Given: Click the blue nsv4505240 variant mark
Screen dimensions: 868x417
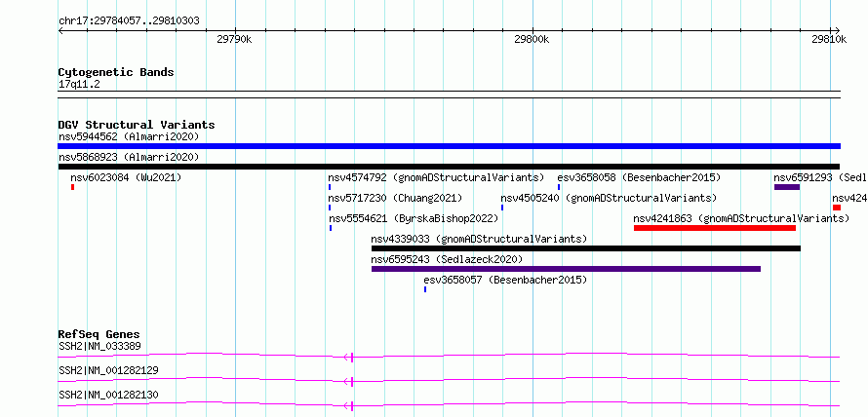Looking at the screenshot, I should click(x=502, y=208).
